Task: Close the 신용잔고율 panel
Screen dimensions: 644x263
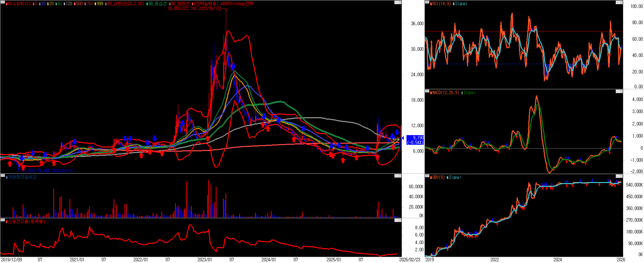Action: [x=400, y=220]
